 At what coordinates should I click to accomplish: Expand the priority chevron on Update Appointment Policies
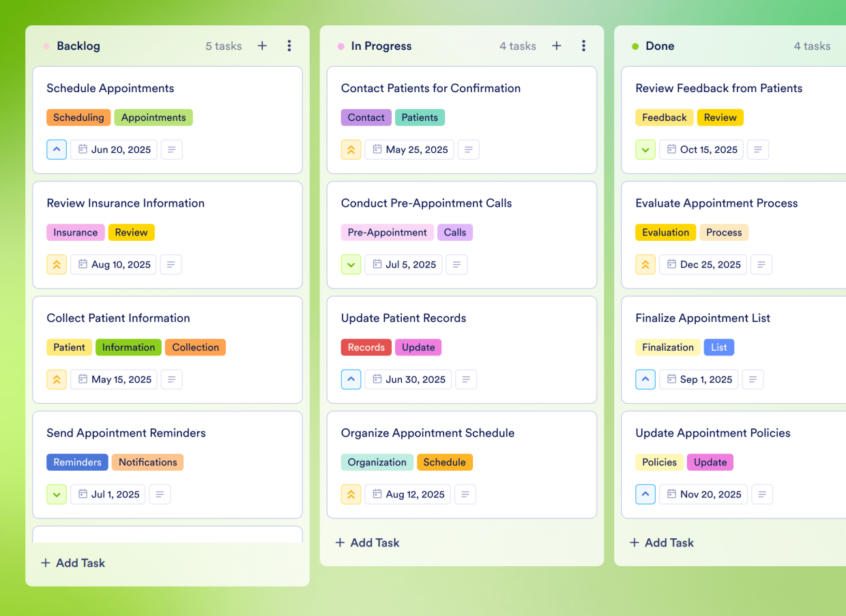coord(645,494)
